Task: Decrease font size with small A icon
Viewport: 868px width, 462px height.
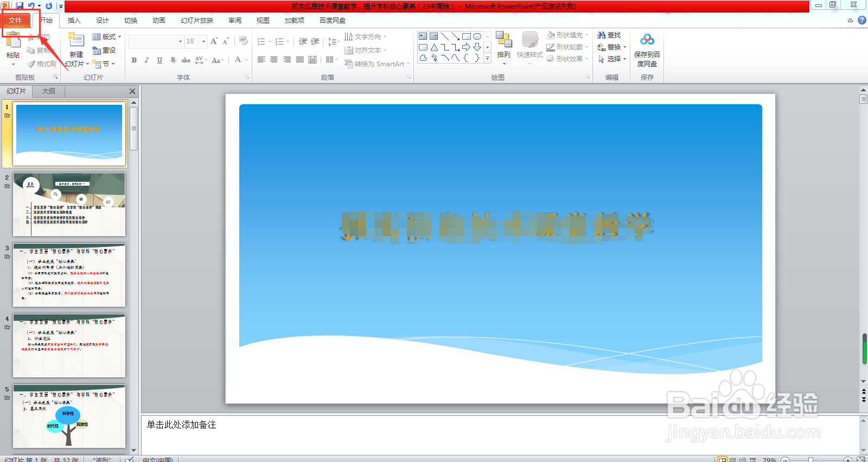Action: coord(226,41)
